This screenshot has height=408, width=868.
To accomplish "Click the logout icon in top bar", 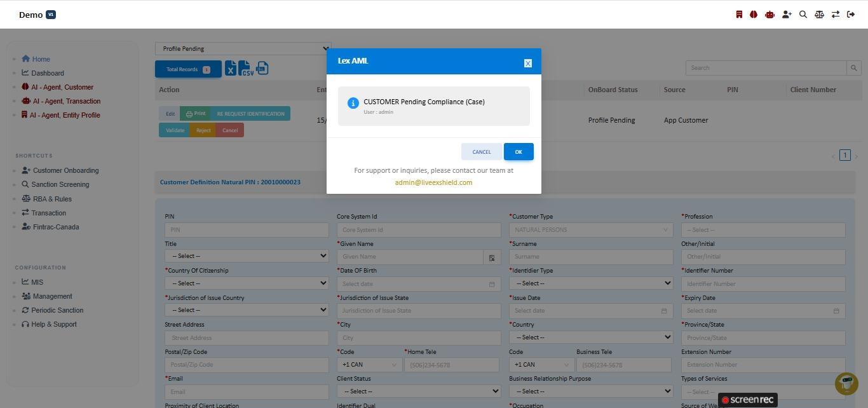I will tap(851, 14).
